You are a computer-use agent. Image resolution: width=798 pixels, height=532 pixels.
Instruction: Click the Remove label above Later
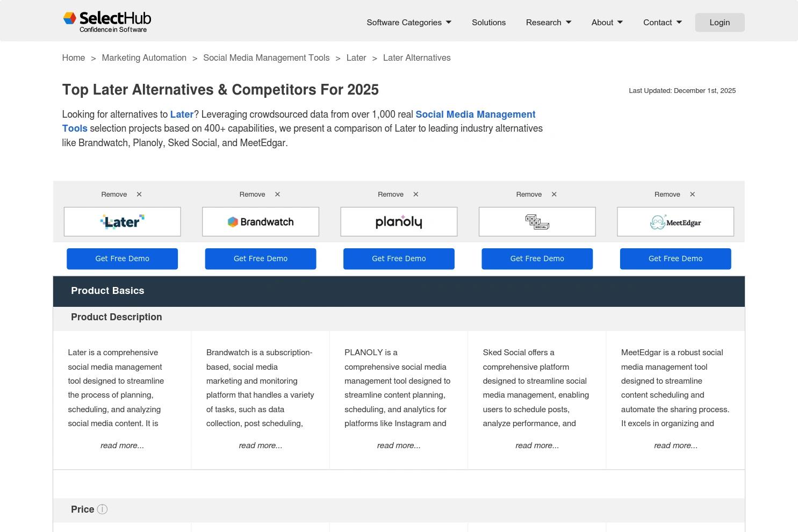pyautogui.click(x=114, y=195)
